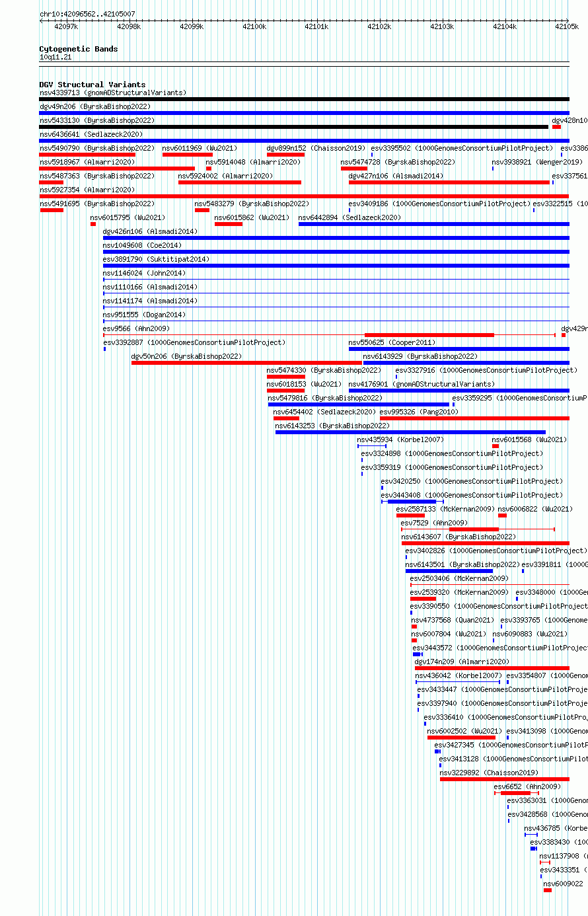Open the nsv951555 (Dogan2014) label

coord(144,315)
